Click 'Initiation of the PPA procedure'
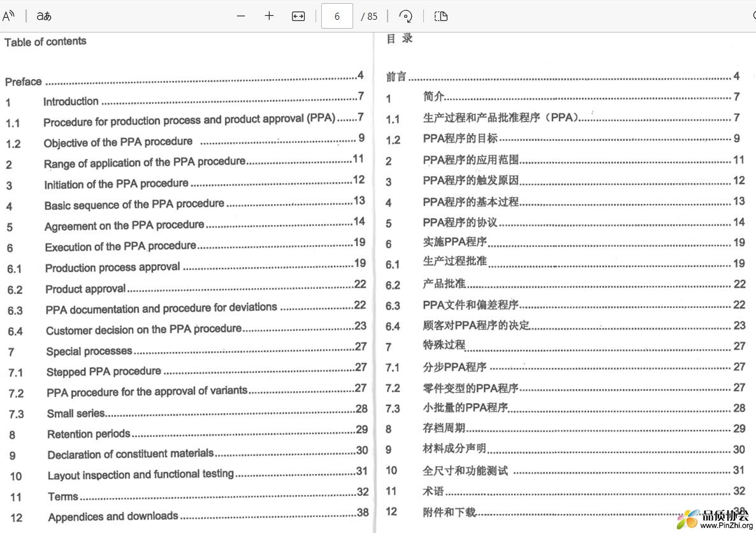 pos(116,184)
